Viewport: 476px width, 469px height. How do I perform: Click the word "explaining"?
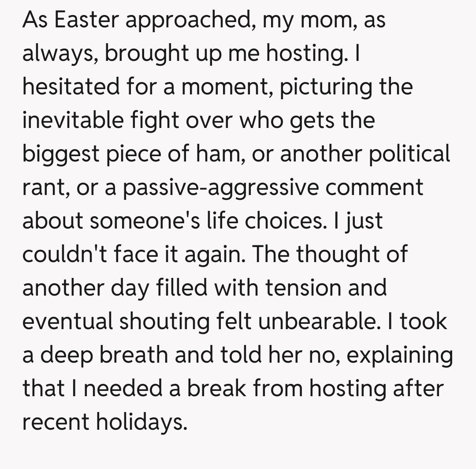[398, 355]
